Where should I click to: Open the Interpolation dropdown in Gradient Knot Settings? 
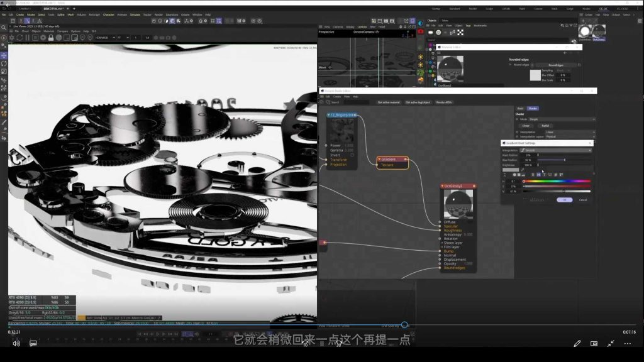tap(555, 150)
